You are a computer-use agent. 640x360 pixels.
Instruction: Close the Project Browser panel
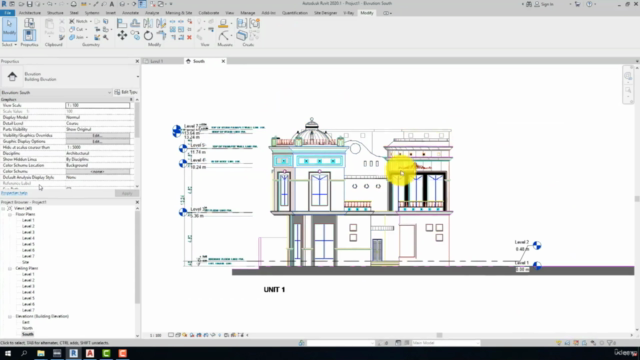[x=137, y=202]
